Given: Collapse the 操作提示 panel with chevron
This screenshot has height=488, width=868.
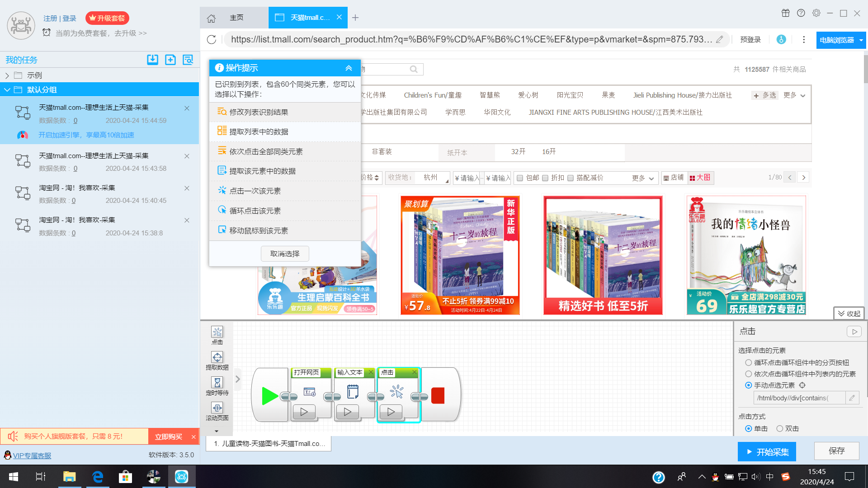Looking at the screenshot, I should [349, 68].
